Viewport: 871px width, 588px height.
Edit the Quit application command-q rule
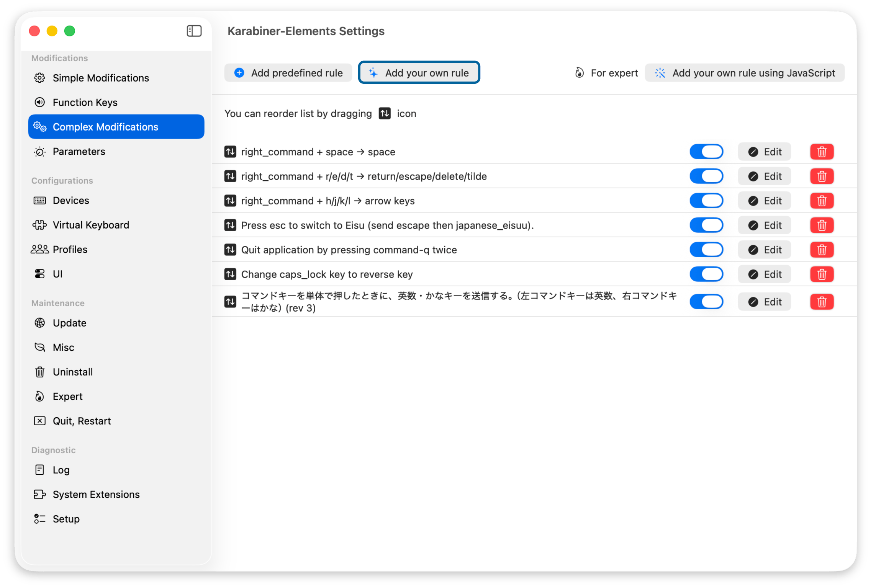coord(765,250)
